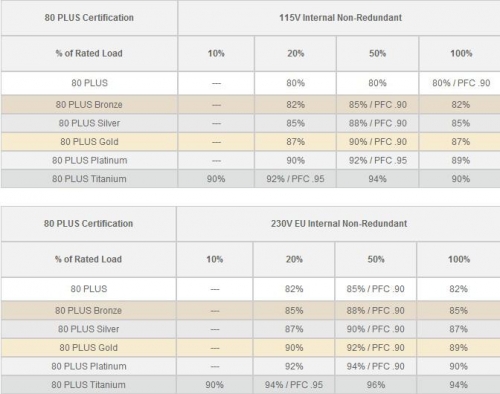
Task: Click '% of Rated Load' header in top table
Action: point(89,53)
